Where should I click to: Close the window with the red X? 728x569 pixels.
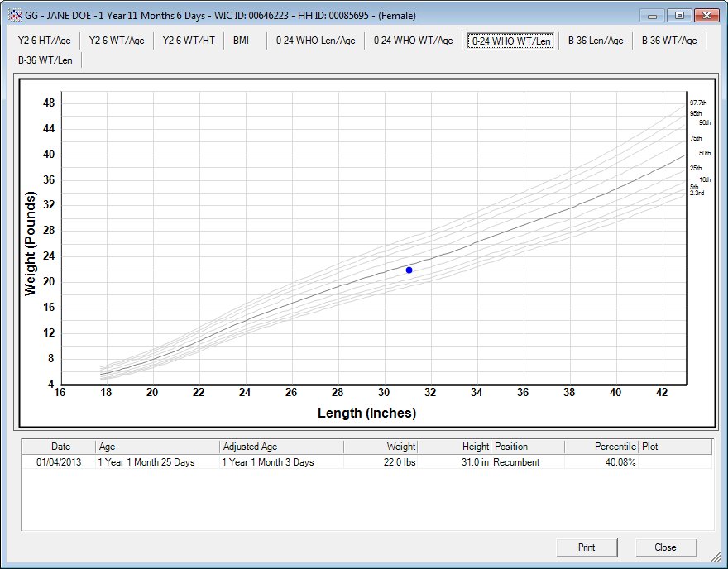[x=706, y=16]
